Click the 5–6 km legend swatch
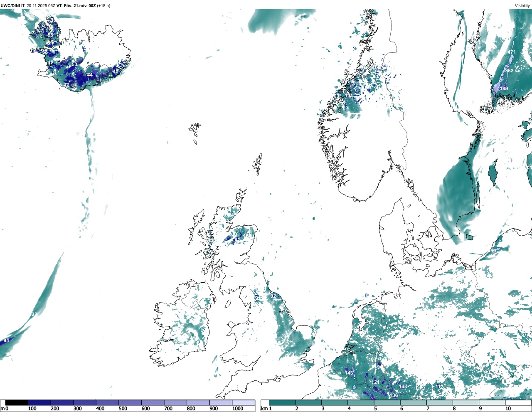Image resolution: width=532 pixels, height=412 pixels. [387, 402]
